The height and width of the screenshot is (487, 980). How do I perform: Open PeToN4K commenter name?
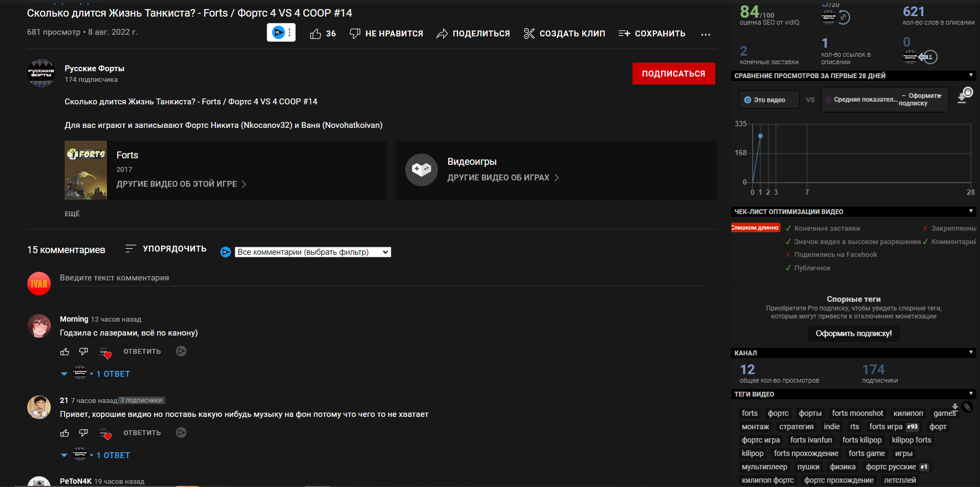point(76,481)
